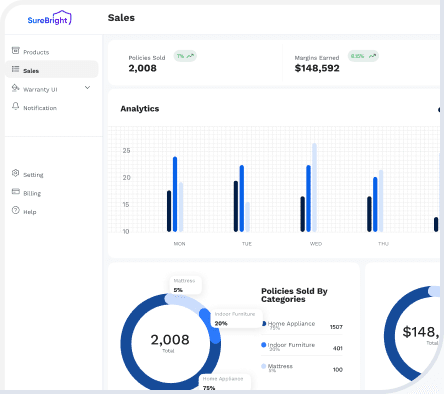Click the TUE axis label
Screen dimensions: 444x394
(x=247, y=244)
